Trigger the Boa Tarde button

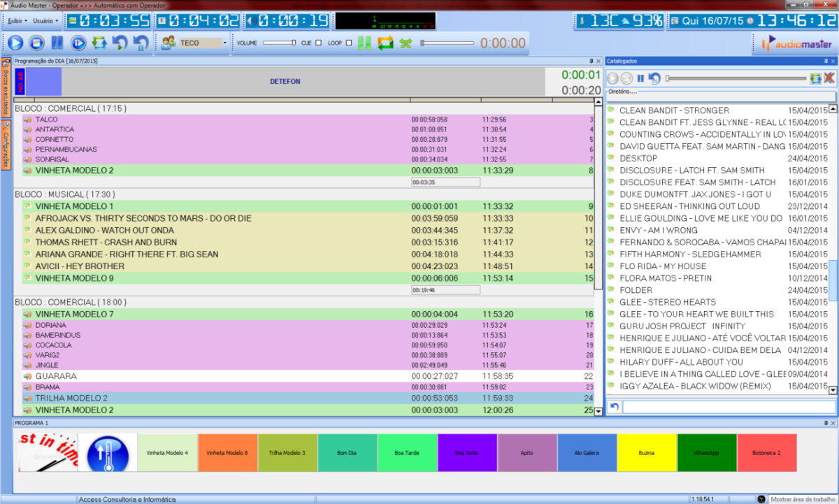(x=407, y=453)
